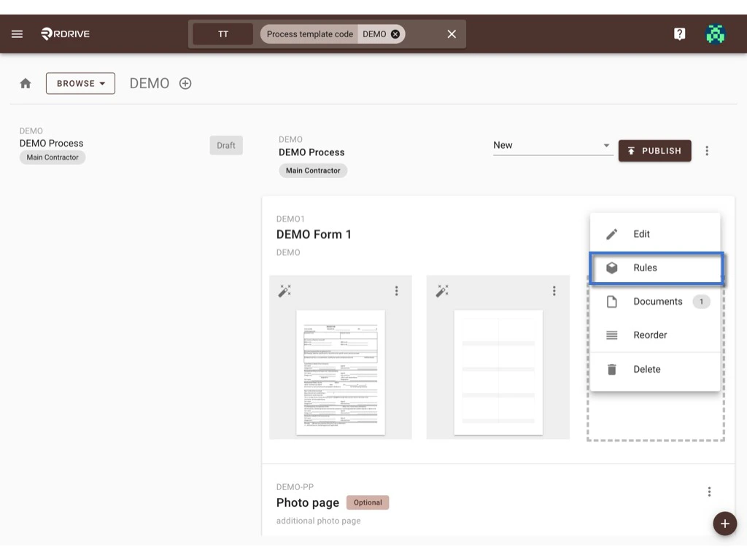
Task: Select the magic wand on the first page thumbnail
Action: click(285, 290)
